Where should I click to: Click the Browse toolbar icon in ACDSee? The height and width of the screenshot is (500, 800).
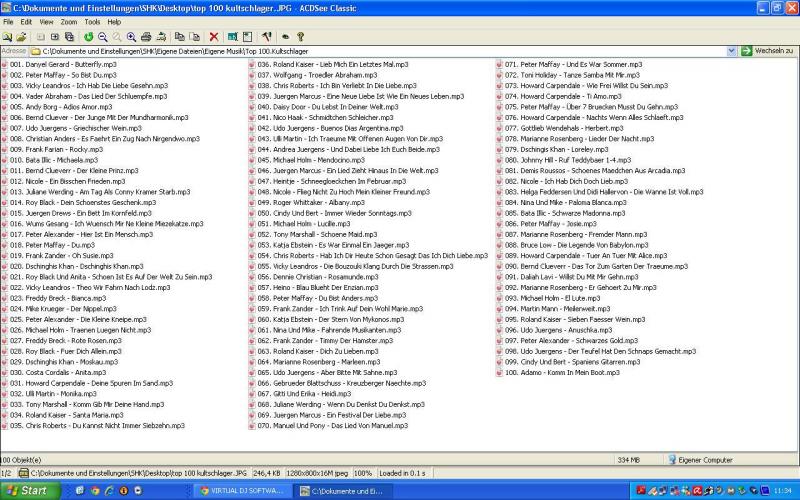7,37
